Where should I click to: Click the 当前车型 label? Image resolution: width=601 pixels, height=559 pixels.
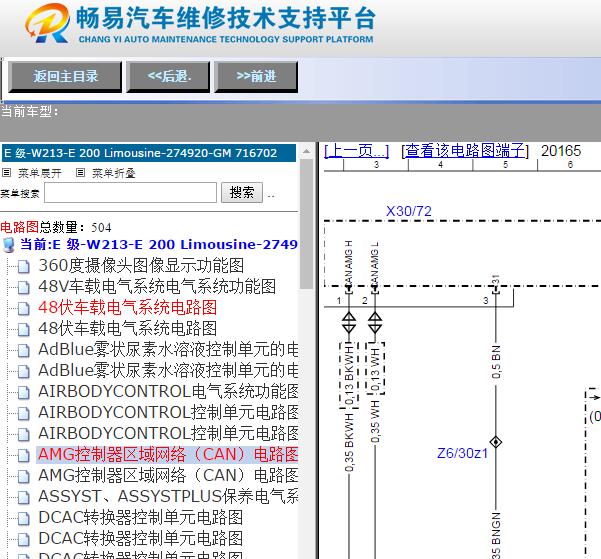[x=30, y=112]
